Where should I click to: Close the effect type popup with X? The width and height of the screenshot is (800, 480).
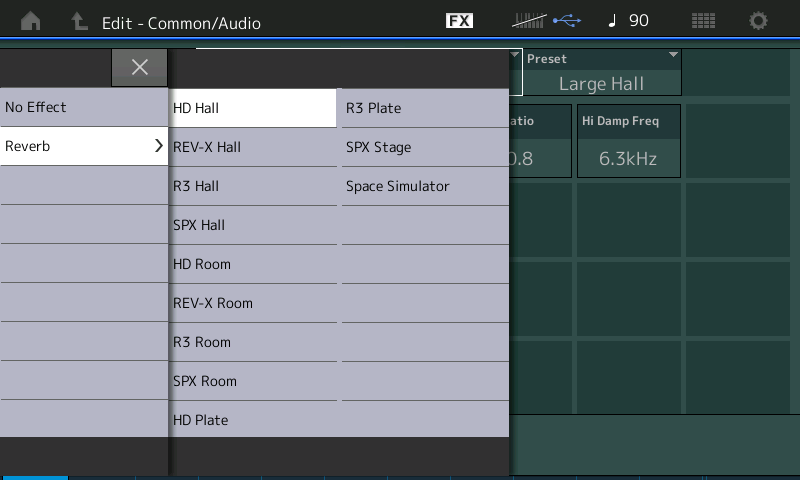click(139, 67)
